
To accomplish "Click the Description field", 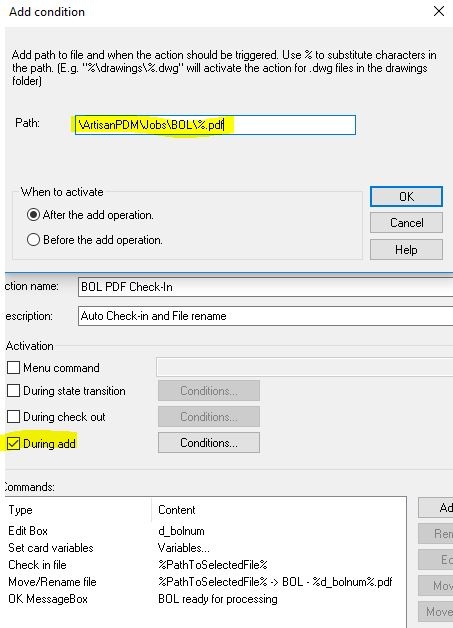I will click(x=266, y=316).
